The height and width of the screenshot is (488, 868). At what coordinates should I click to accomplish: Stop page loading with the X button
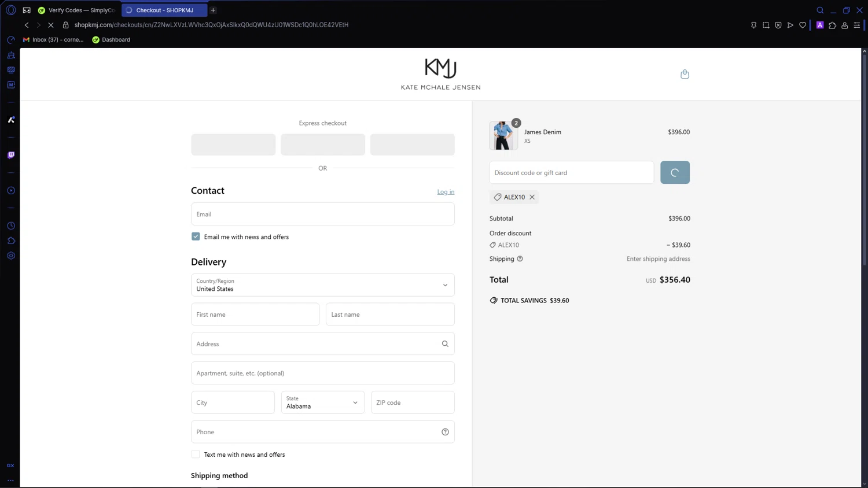coord(51,25)
